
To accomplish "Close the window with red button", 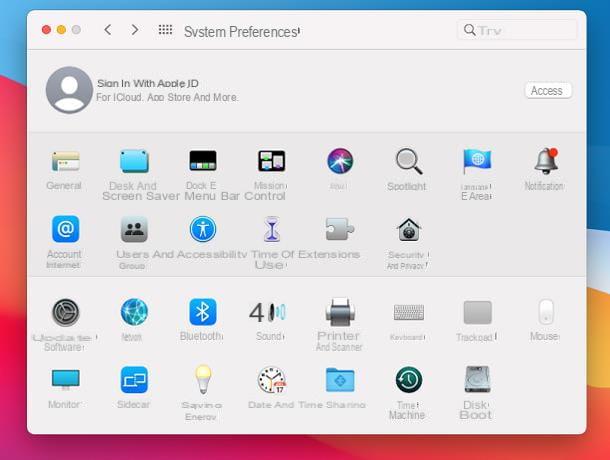I will [46, 30].
